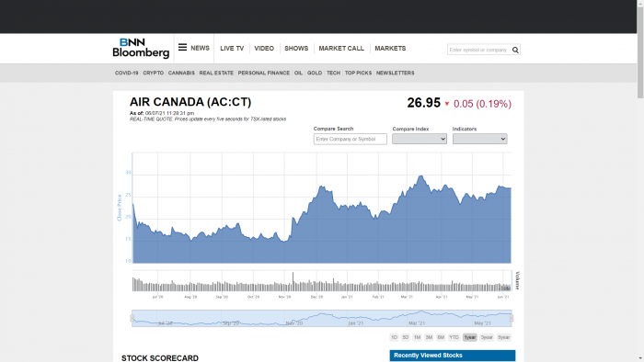The image size is (644, 362).
Task: Open the MARKET CALL menu
Action: 341,49
